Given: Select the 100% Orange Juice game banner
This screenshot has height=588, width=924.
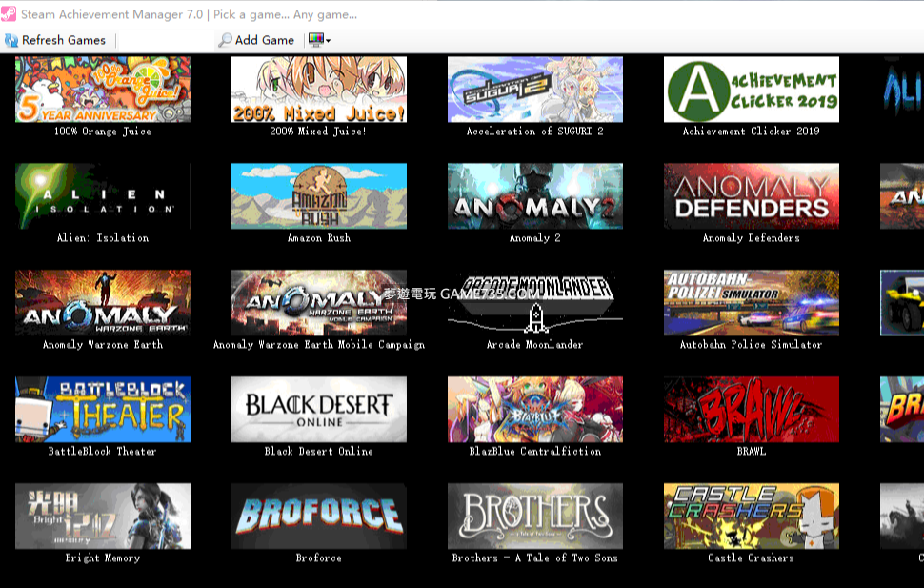Looking at the screenshot, I should tap(103, 89).
